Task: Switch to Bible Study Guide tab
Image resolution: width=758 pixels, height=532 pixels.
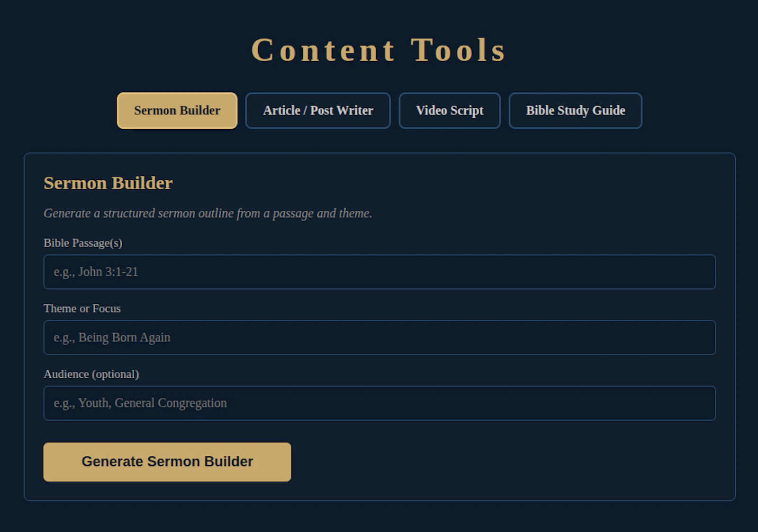Action: pyautogui.click(x=576, y=110)
